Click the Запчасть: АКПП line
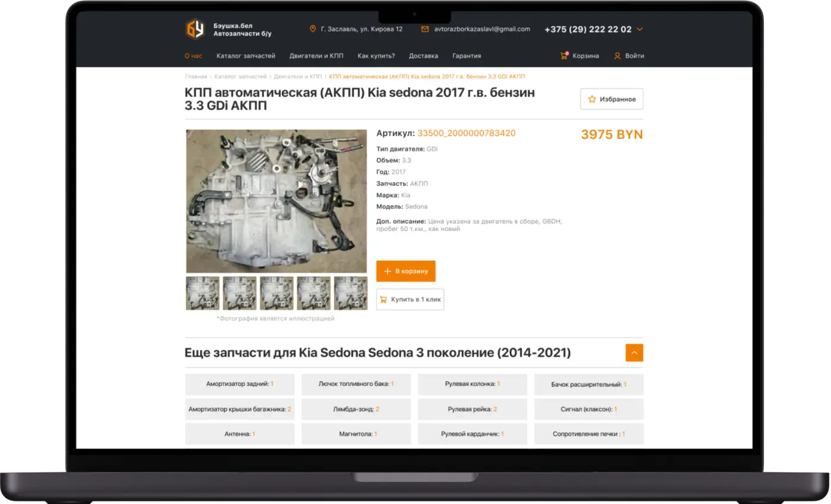This screenshot has height=504, width=831. click(x=402, y=183)
